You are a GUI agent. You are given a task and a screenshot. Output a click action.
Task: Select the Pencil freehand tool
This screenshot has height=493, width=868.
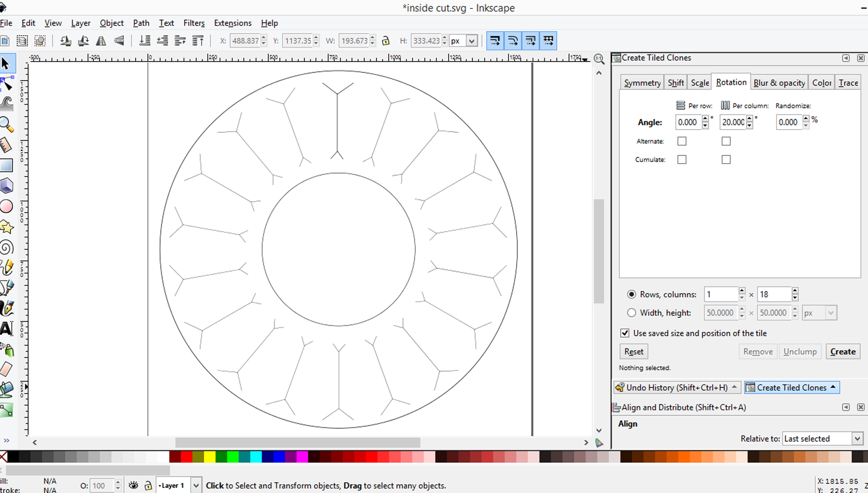(6, 268)
